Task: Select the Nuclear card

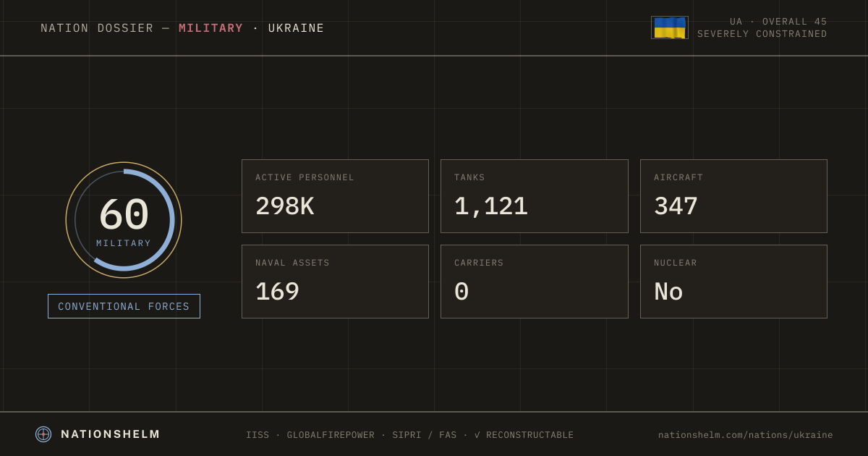Action: point(733,282)
